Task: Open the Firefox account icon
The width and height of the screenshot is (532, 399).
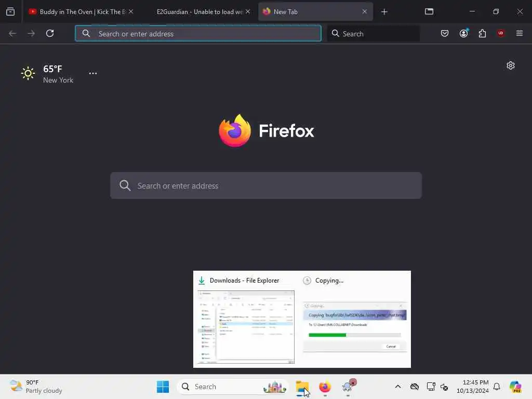Action: pyautogui.click(x=463, y=33)
